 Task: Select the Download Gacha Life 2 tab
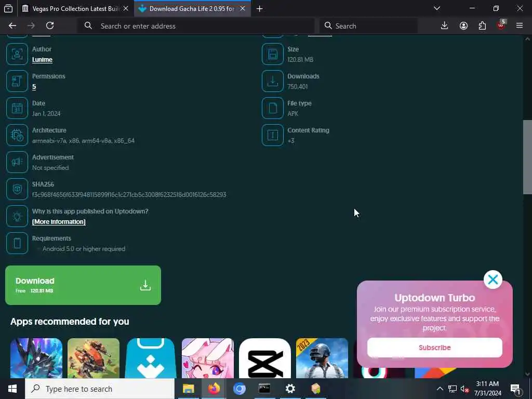(x=192, y=8)
